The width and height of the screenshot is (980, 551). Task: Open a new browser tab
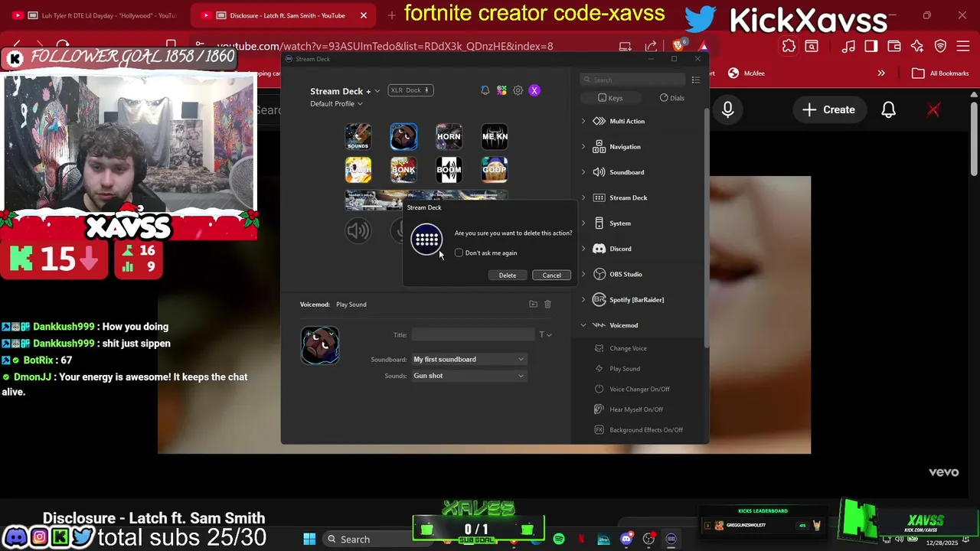click(392, 15)
